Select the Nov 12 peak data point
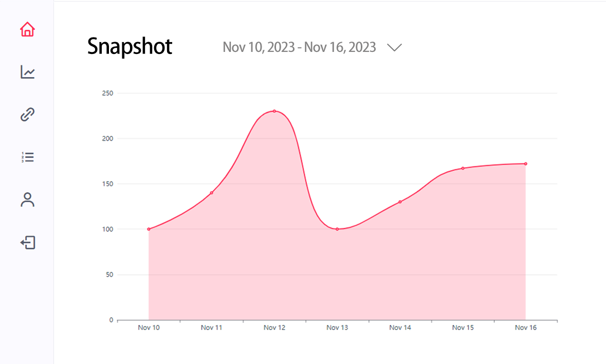This screenshot has height=364, width=606. [x=274, y=111]
